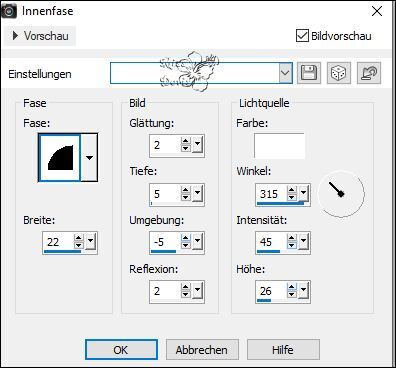
Task: Click the save preset floppy disk icon
Action: point(309,73)
